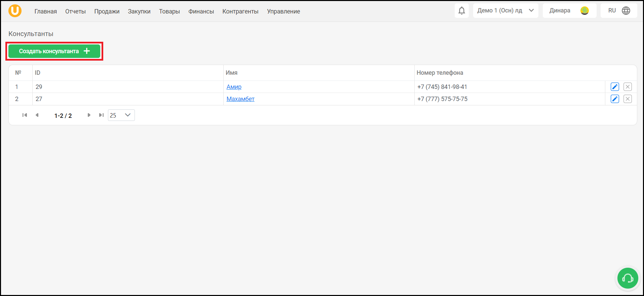Click the № column header
The image size is (644, 296).
click(18, 73)
